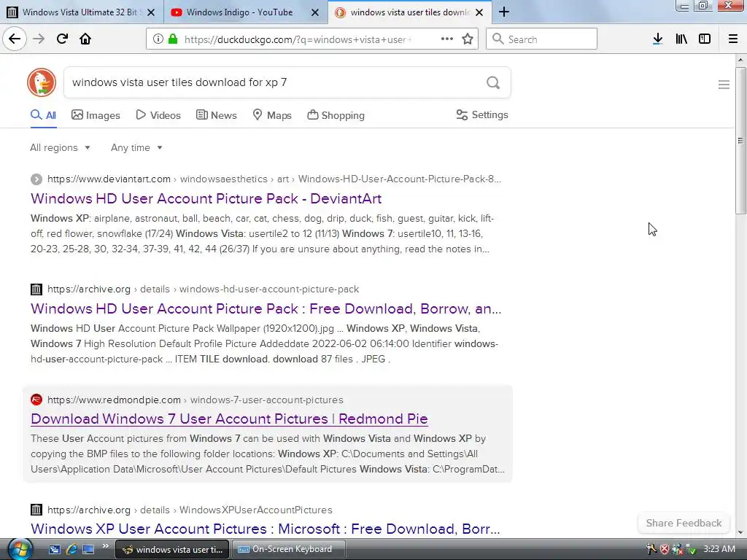Open Windows XP User Account Pictures Microsoft link
Screen dimensions: 747x560
coord(266,529)
